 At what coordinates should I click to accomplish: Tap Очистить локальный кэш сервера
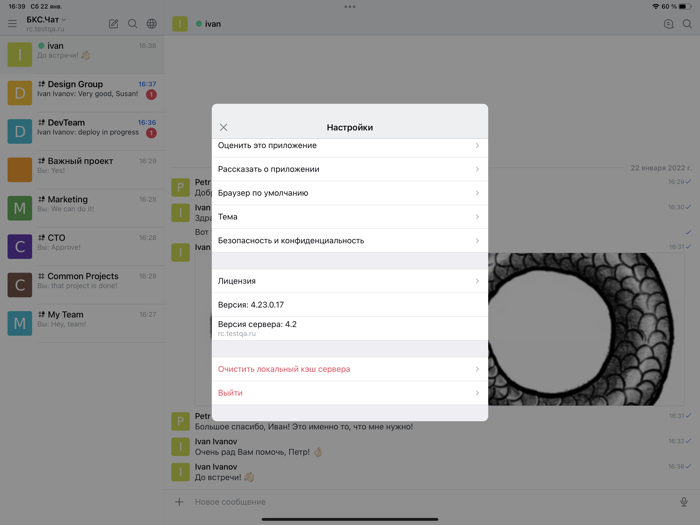coord(350,369)
